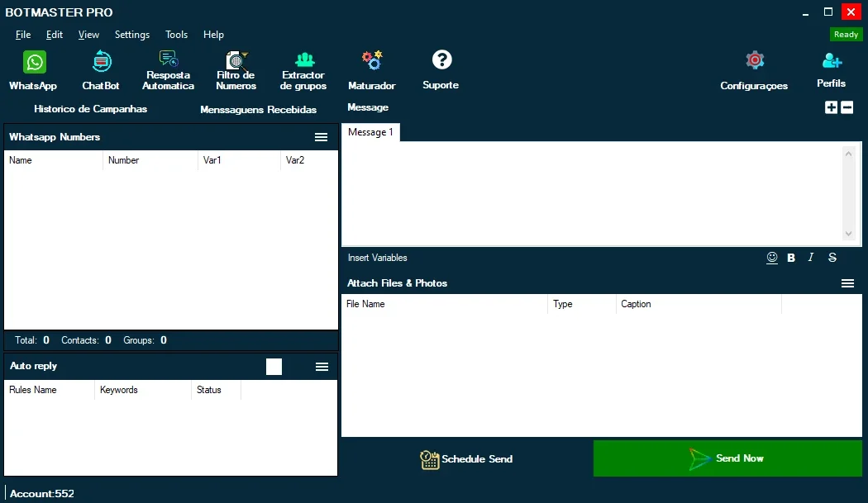Maximize the BOTMASTER PRO window
The image size is (868, 503).
coord(828,12)
